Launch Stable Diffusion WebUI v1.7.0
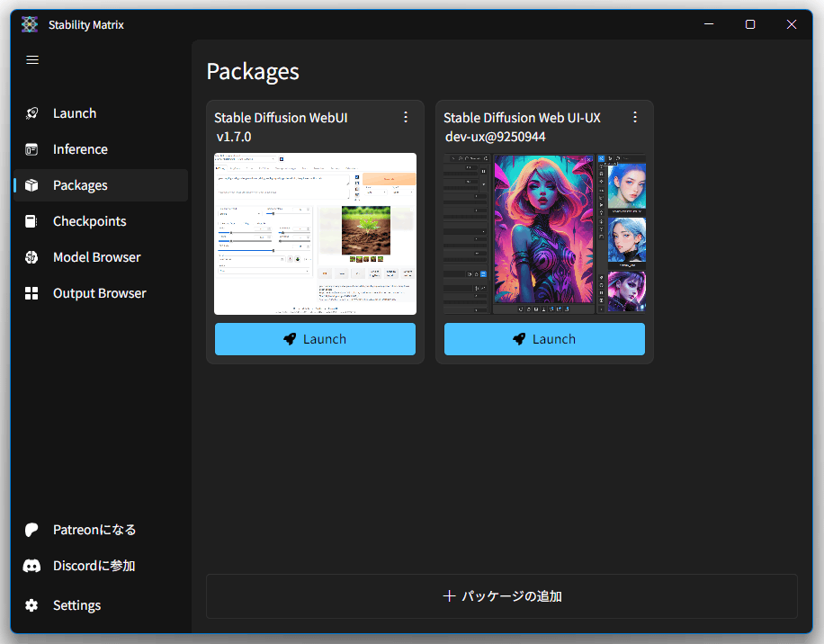824x644 pixels. pyautogui.click(x=316, y=339)
